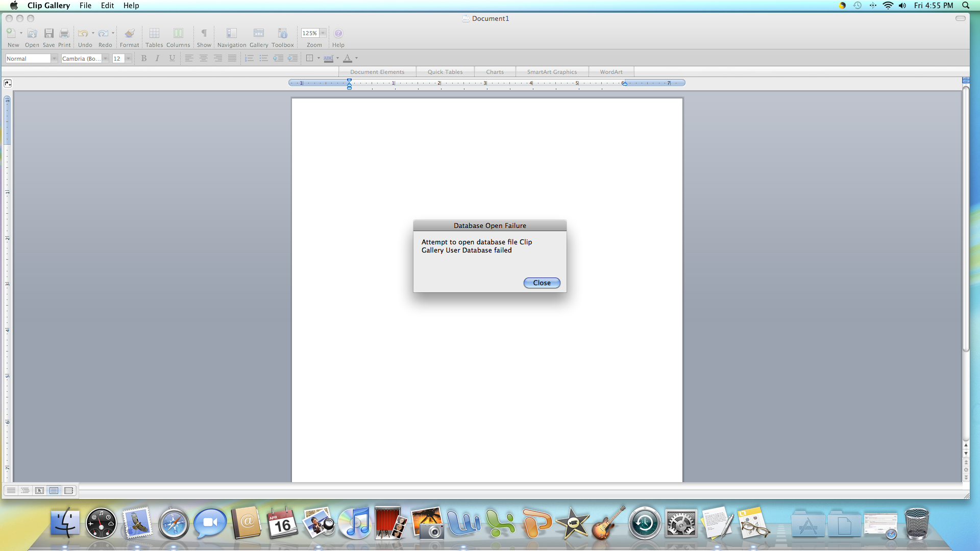Click the Borders icon
Image resolution: width=980 pixels, height=551 pixels.
coord(309,58)
